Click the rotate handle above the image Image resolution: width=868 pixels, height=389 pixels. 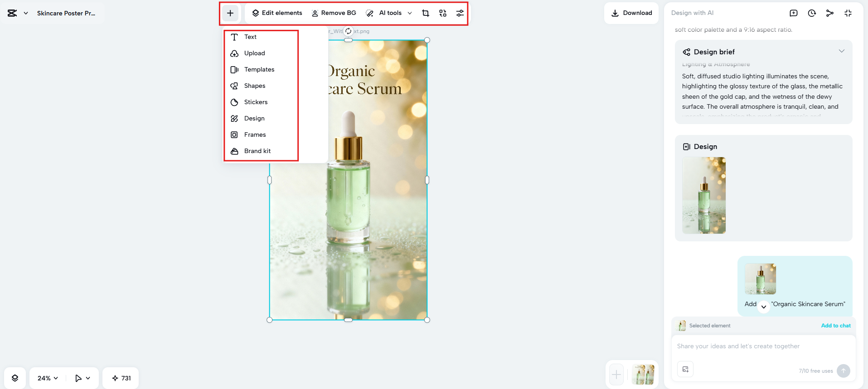coord(348,31)
